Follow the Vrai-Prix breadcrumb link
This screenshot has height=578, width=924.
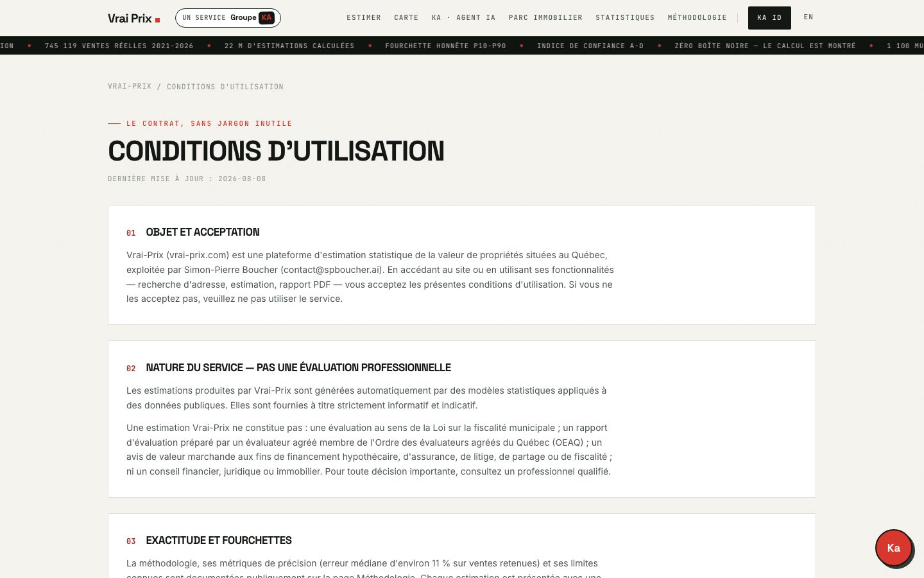pos(130,86)
